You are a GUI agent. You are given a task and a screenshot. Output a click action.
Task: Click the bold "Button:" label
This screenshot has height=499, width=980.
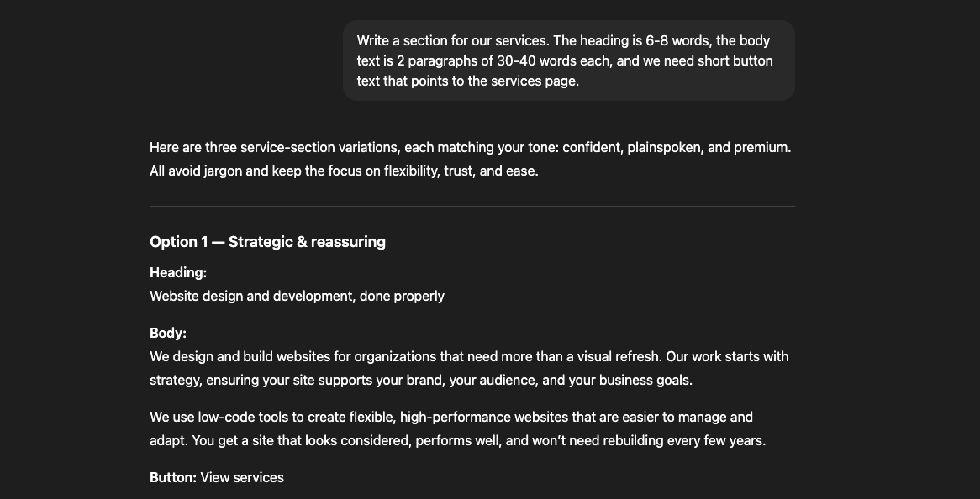coord(173,477)
